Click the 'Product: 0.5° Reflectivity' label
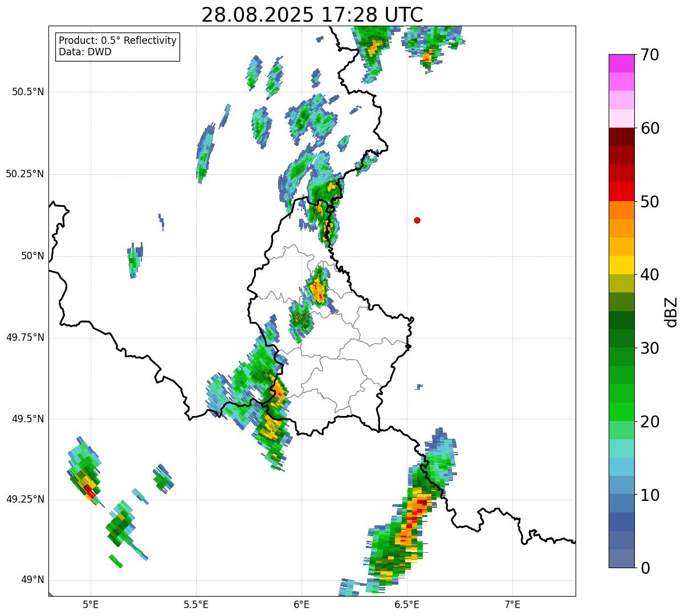The image size is (685, 616). point(118,40)
